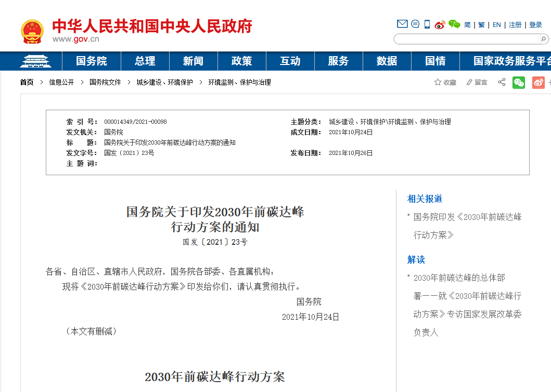Click the 发文机关 value 国务院
The height and width of the screenshot is (392, 551).
(x=113, y=133)
